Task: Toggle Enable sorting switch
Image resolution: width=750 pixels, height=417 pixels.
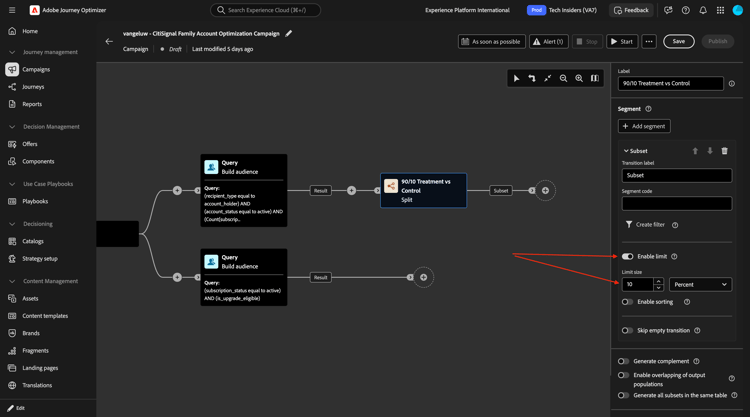Action: tap(627, 302)
